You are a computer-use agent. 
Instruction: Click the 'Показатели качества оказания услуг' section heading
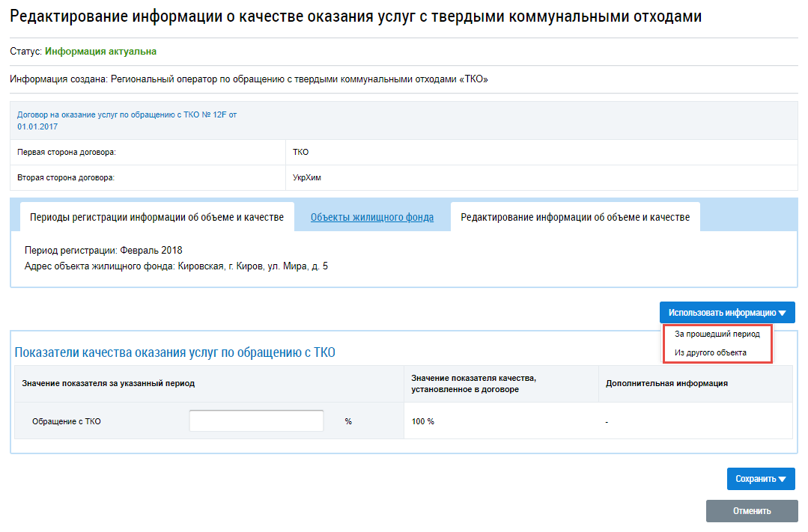174,352
